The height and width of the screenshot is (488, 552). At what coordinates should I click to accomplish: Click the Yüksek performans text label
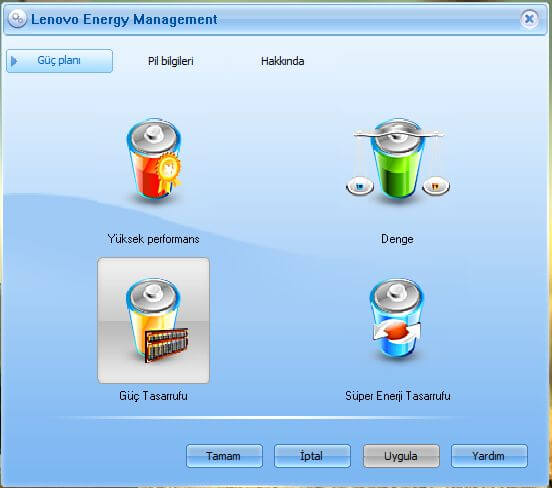[x=153, y=239]
